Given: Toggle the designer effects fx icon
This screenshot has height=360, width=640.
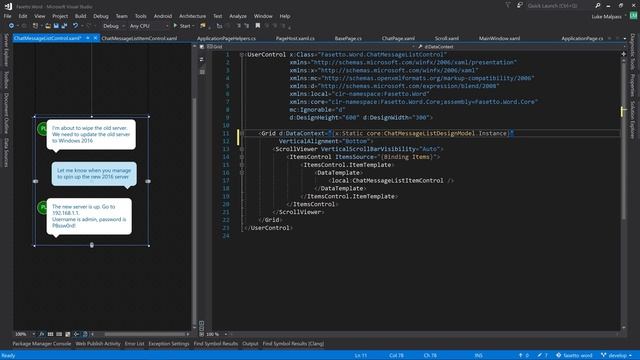Looking at the screenshot, I should pyautogui.click(x=42, y=334).
